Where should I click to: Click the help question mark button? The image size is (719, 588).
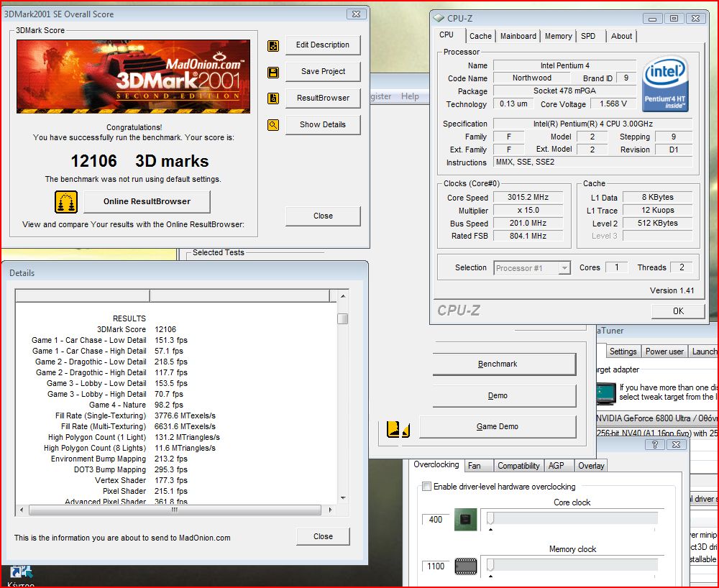(x=654, y=444)
